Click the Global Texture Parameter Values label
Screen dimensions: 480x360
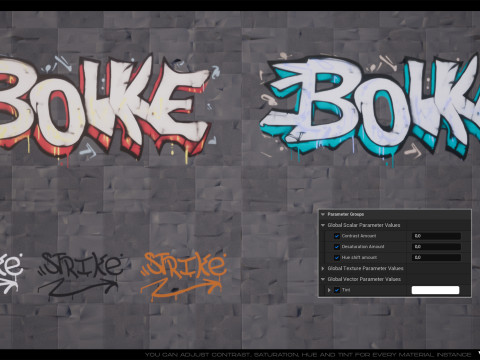point(365,268)
